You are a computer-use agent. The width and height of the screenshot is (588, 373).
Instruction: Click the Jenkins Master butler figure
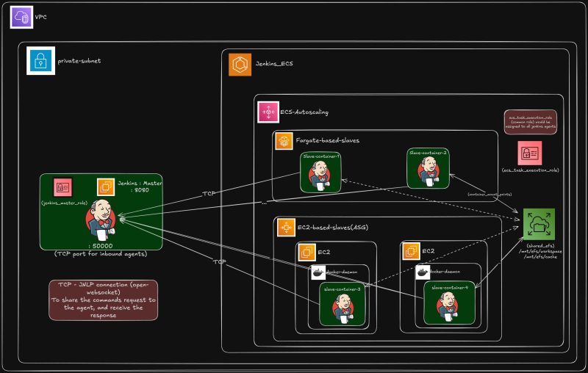101,220
